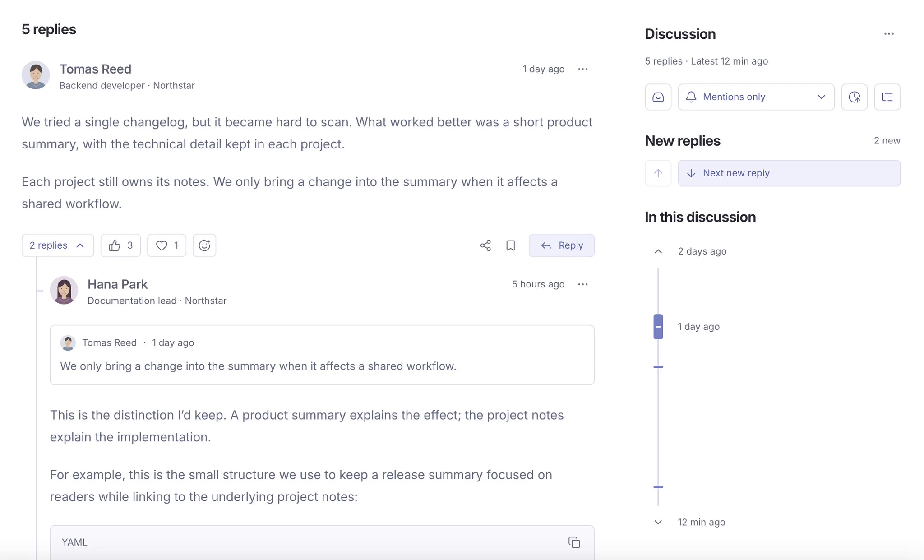The height and width of the screenshot is (560, 924).
Task: Click the '1 day ago' timeline label
Action: (698, 327)
